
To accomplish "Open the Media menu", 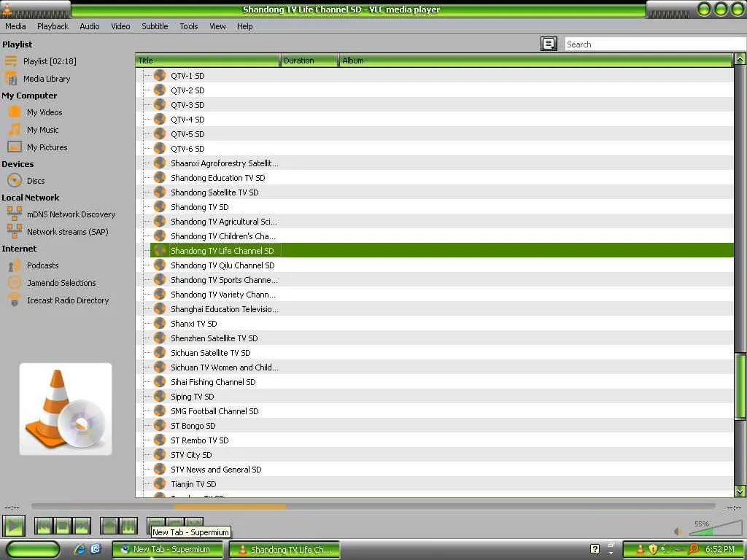I will [x=16, y=26].
